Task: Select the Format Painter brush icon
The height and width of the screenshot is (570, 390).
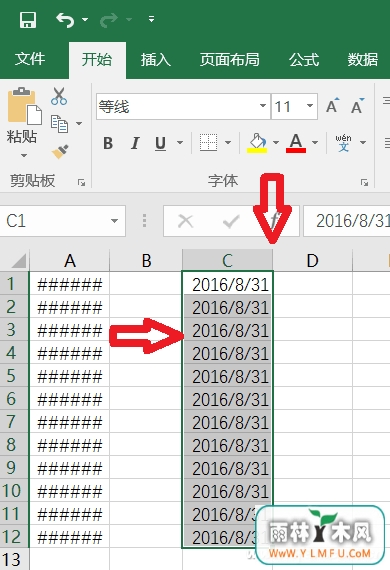Action: pos(60,152)
